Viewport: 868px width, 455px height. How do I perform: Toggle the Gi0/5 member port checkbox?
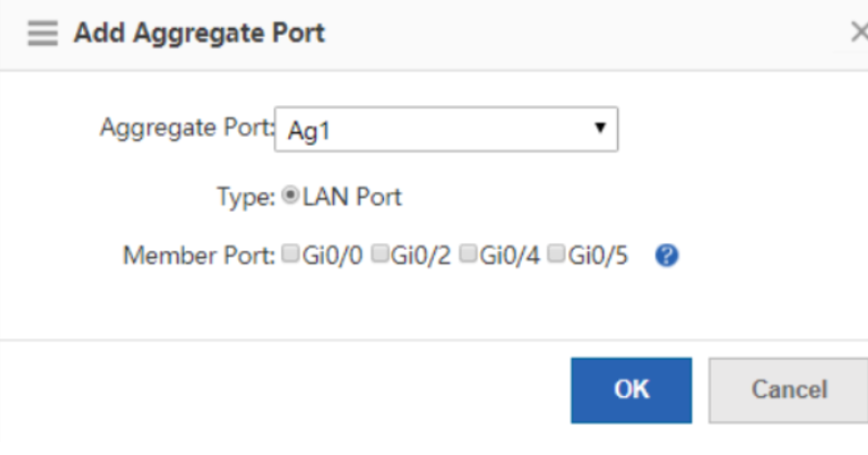pos(556,254)
